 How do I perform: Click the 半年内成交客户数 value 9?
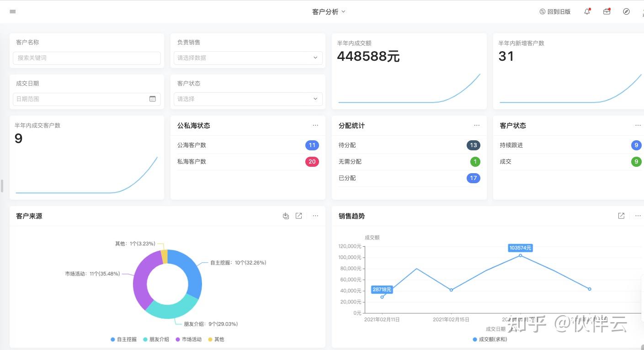tap(18, 138)
